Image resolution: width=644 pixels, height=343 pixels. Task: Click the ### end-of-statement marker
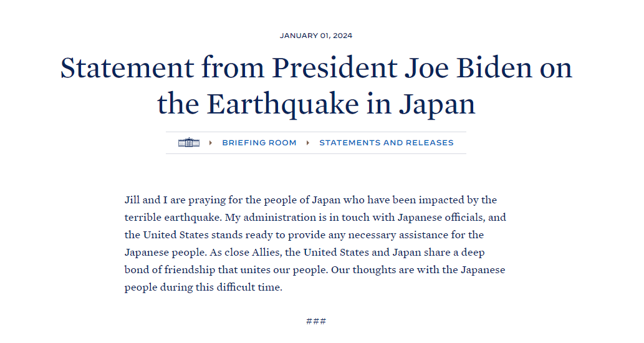pos(316,321)
